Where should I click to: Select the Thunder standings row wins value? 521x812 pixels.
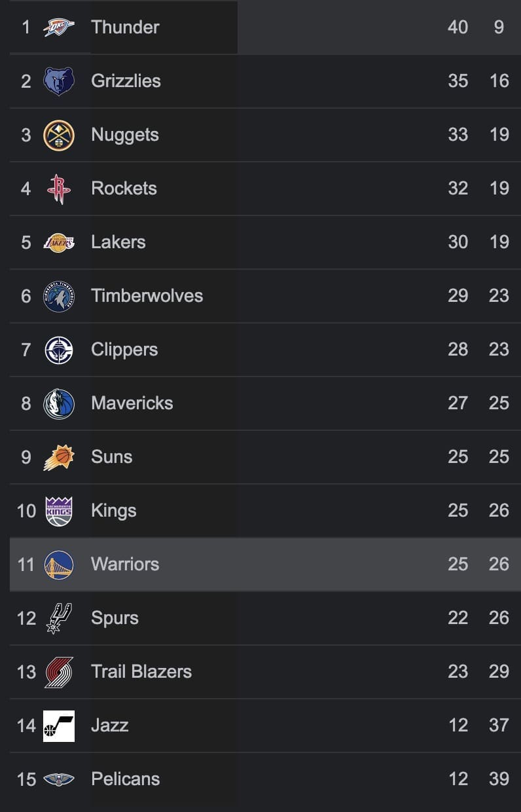(458, 27)
